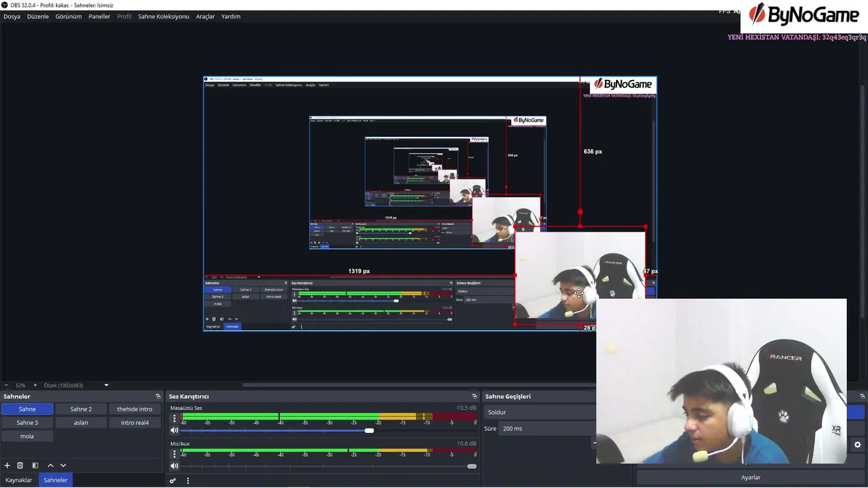This screenshot has width=868, height=488.
Task: Zoom in the preview with the plus icon
Action: (x=35, y=385)
